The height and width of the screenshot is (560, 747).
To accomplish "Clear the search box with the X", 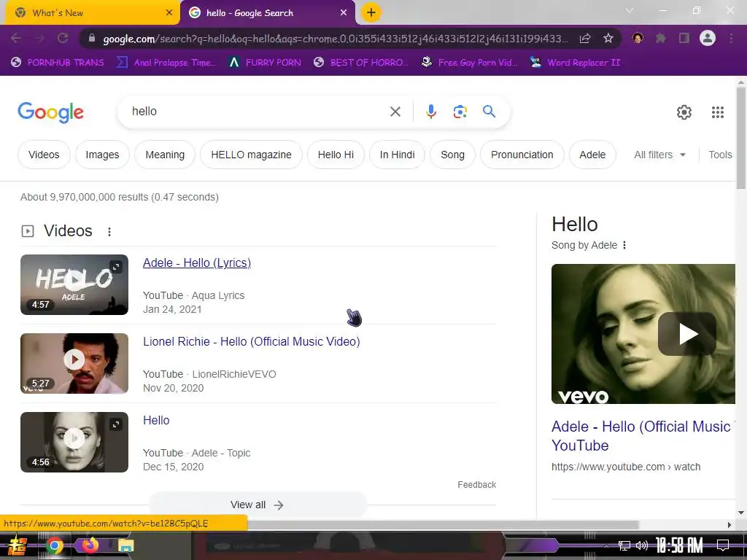I will 395,112.
